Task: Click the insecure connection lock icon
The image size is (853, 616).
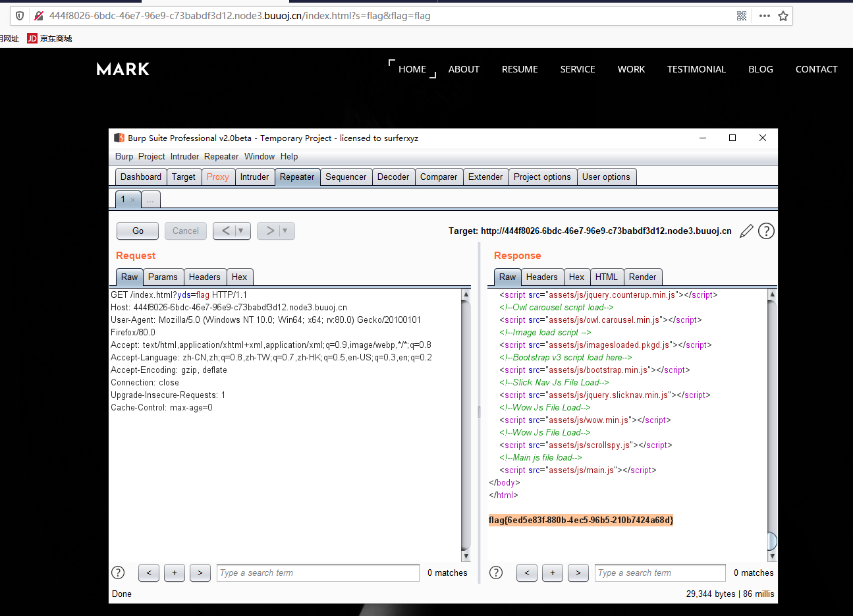Action: tap(39, 16)
